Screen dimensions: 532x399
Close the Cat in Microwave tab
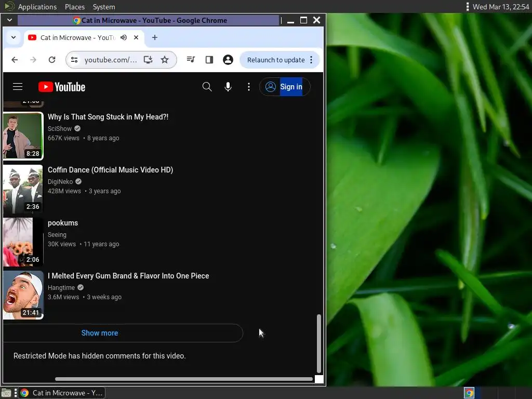[x=136, y=37]
